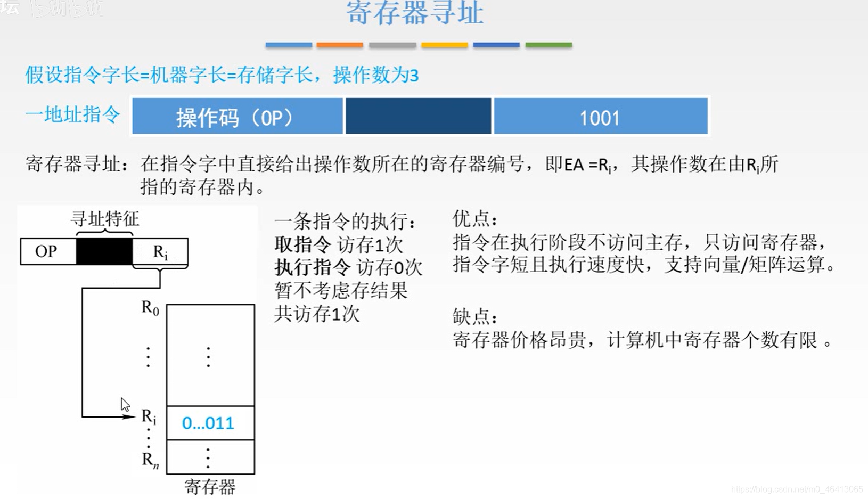Click the Ri field in the instruction diagram
Screen dimensions: 868x499
160,251
